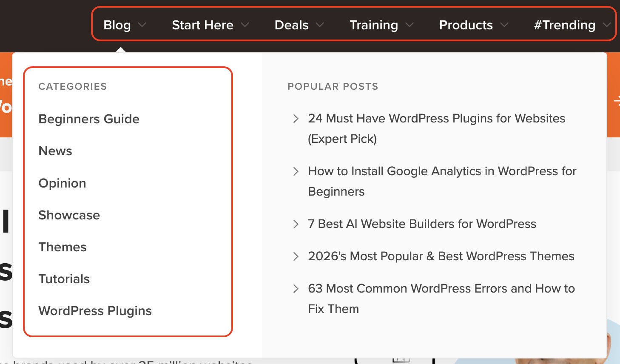The width and height of the screenshot is (620, 364).
Task: Click the chevron next to Blog
Action: click(x=142, y=25)
